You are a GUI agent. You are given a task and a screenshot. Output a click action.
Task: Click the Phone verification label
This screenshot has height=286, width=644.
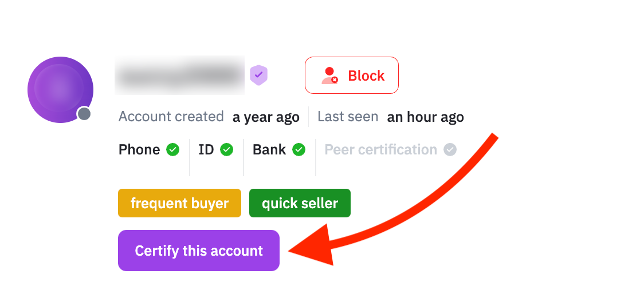click(139, 150)
